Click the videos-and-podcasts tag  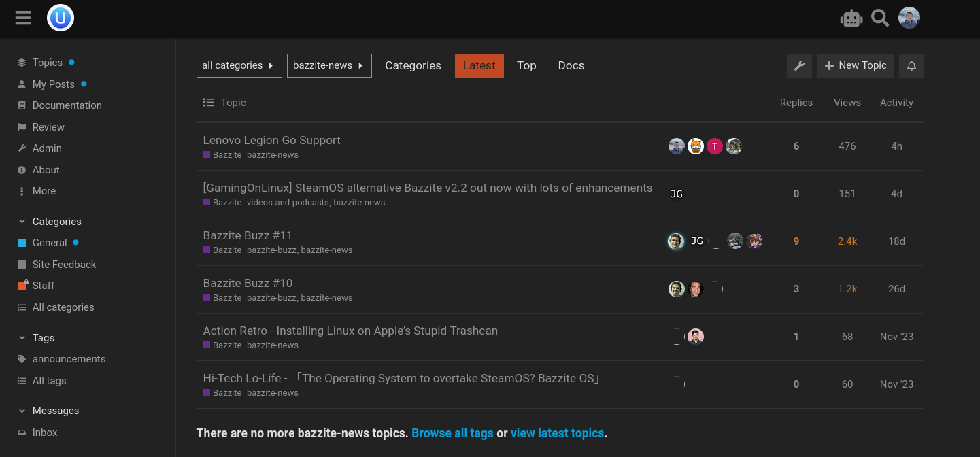(288, 203)
